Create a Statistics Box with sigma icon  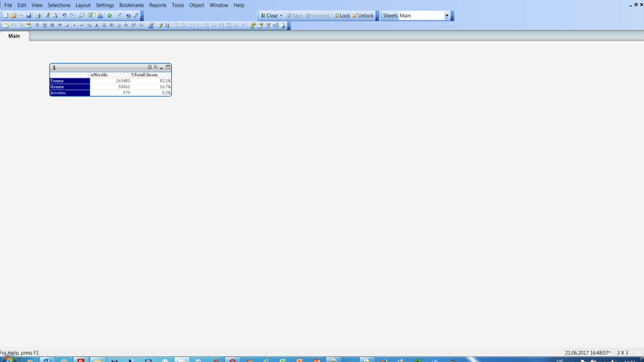click(x=44, y=26)
